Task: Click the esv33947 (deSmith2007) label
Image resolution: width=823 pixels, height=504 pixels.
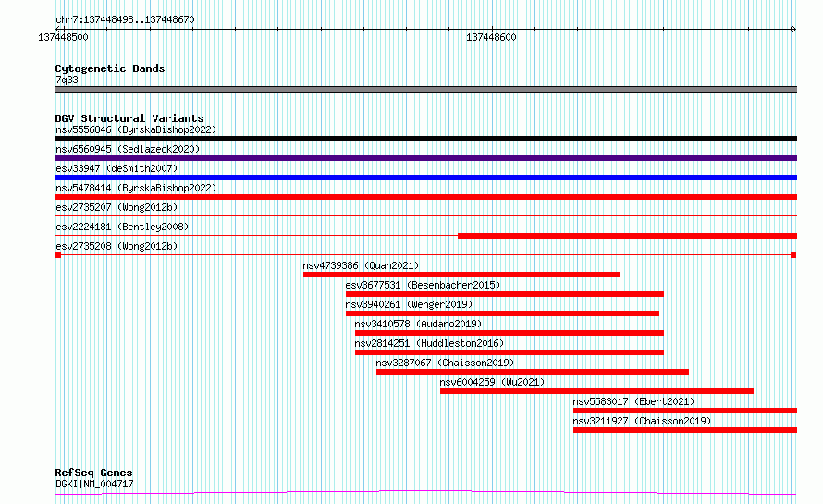Action: pyautogui.click(x=117, y=168)
